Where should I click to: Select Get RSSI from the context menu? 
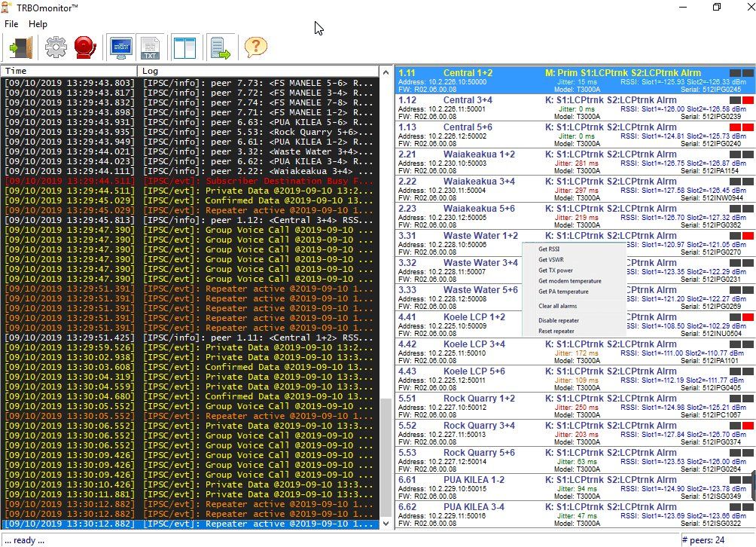click(x=549, y=249)
